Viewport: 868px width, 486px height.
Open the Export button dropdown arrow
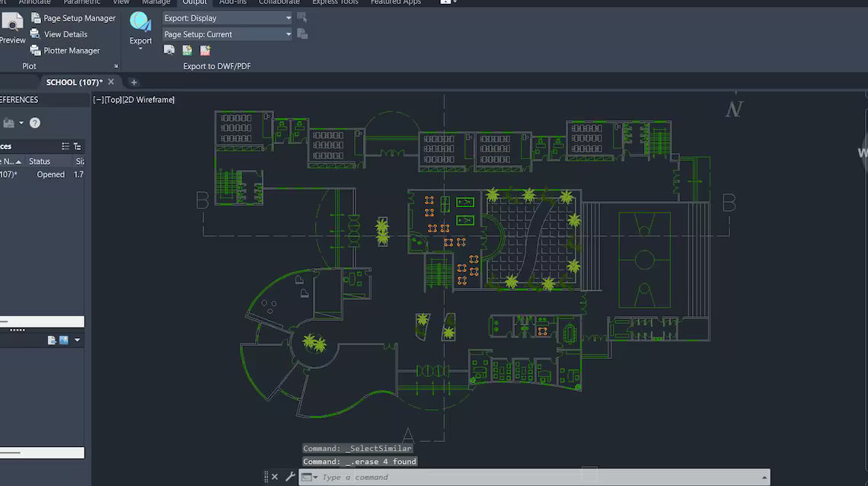click(x=140, y=50)
